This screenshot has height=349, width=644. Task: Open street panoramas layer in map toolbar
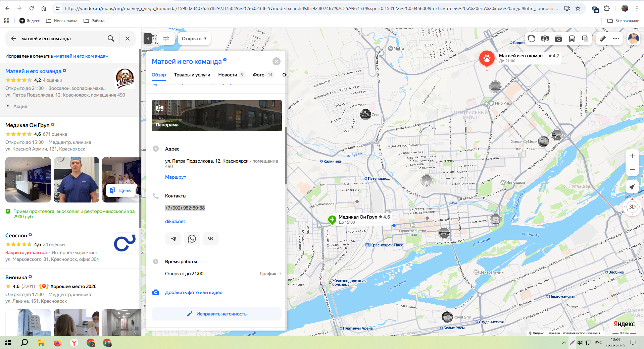pyautogui.click(x=545, y=39)
